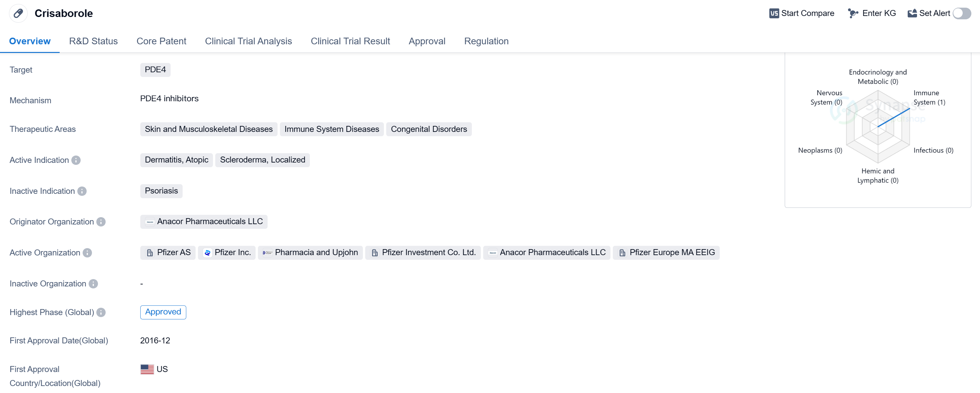The image size is (980, 393).
Task: Go to the Core Patent tab
Action: [x=161, y=41]
